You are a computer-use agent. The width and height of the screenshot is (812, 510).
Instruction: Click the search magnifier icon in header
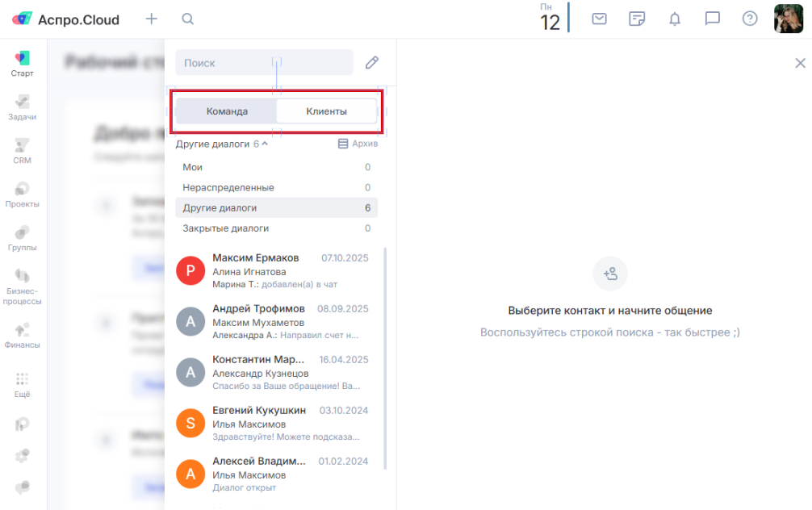coord(187,19)
